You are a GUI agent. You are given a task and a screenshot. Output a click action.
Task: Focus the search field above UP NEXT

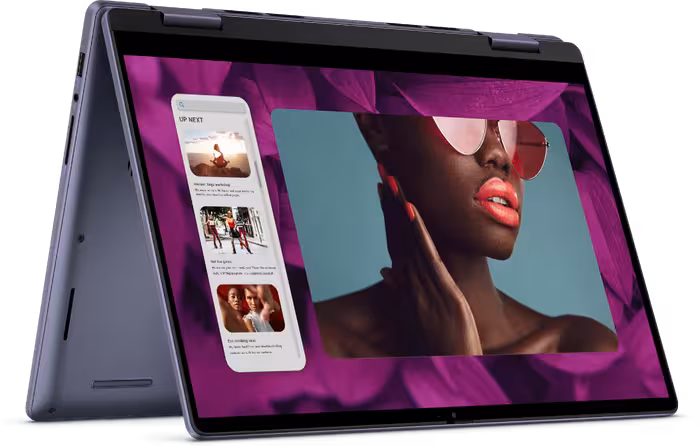(212, 104)
